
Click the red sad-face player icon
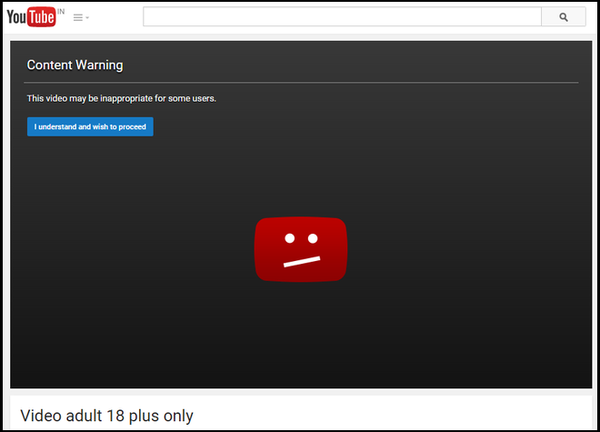[301, 249]
